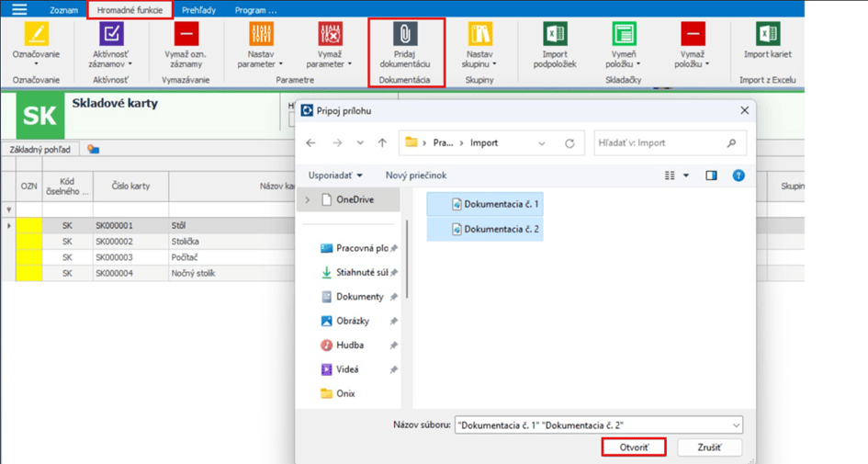Screen dimensions: 868x464
Task: Toggle the yellow OZN cell for SK000001
Action: pos(29,224)
